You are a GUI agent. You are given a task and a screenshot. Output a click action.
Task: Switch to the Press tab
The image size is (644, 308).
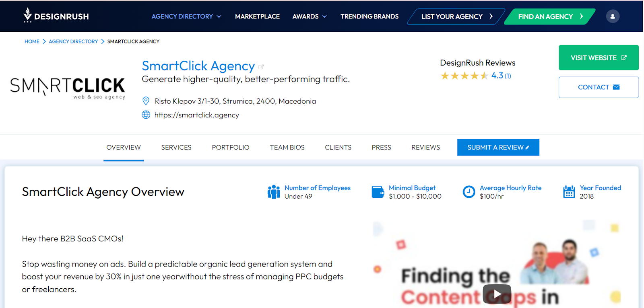click(x=382, y=148)
